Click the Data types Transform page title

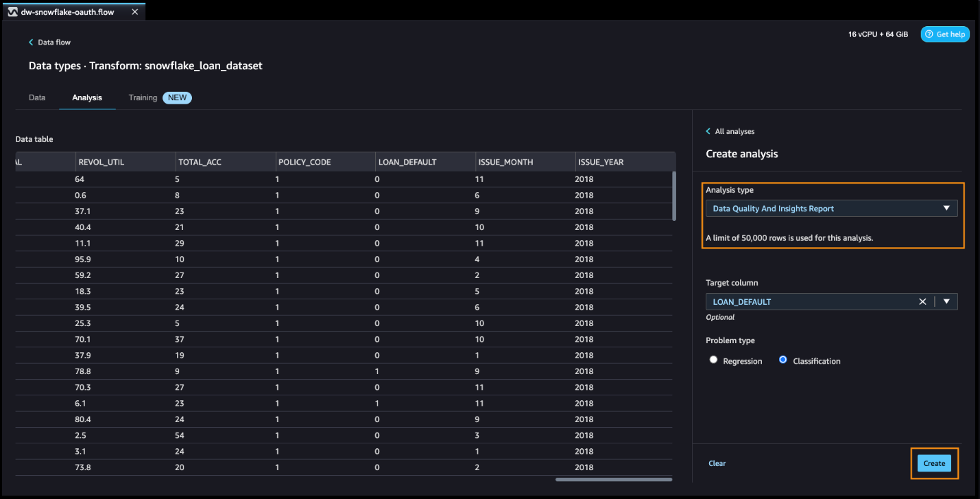(145, 66)
